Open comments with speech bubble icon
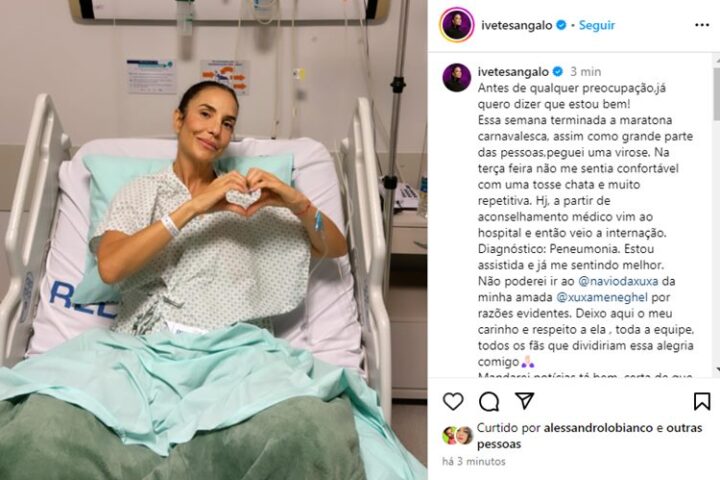The height and width of the screenshot is (480, 720). [489, 402]
